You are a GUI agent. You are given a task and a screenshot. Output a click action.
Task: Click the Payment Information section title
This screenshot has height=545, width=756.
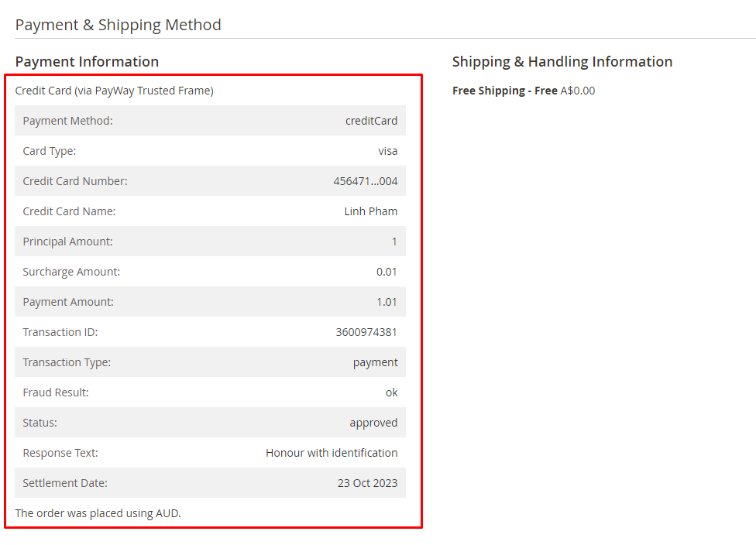[87, 62]
